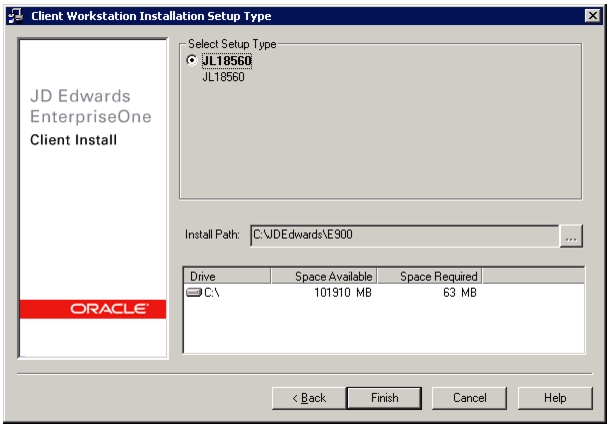The height and width of the screenshot is (432, 613).
Task: Click Finish to complete the installation setup
Action: [x=384, y=398]
